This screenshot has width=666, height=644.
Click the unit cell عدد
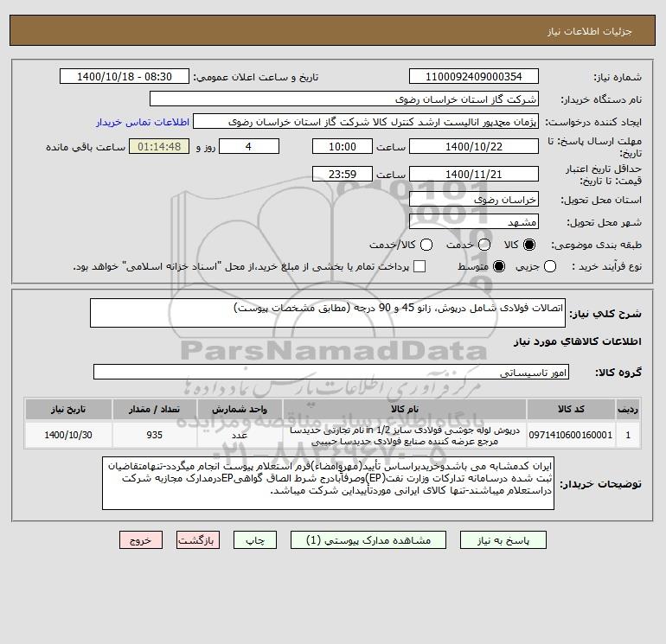[240, 435]
